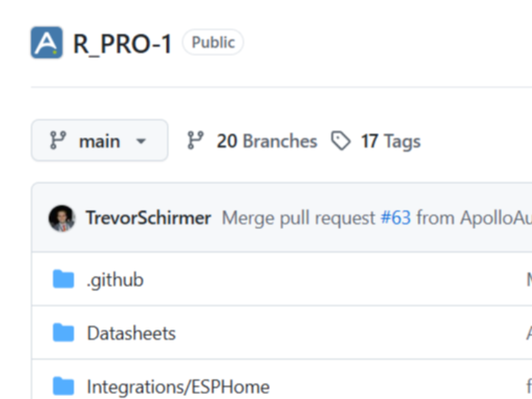The height and width of the screenshot is (399, 532).
Task: Click the Datasheets folder icon
Action: [x=64, y=332]
